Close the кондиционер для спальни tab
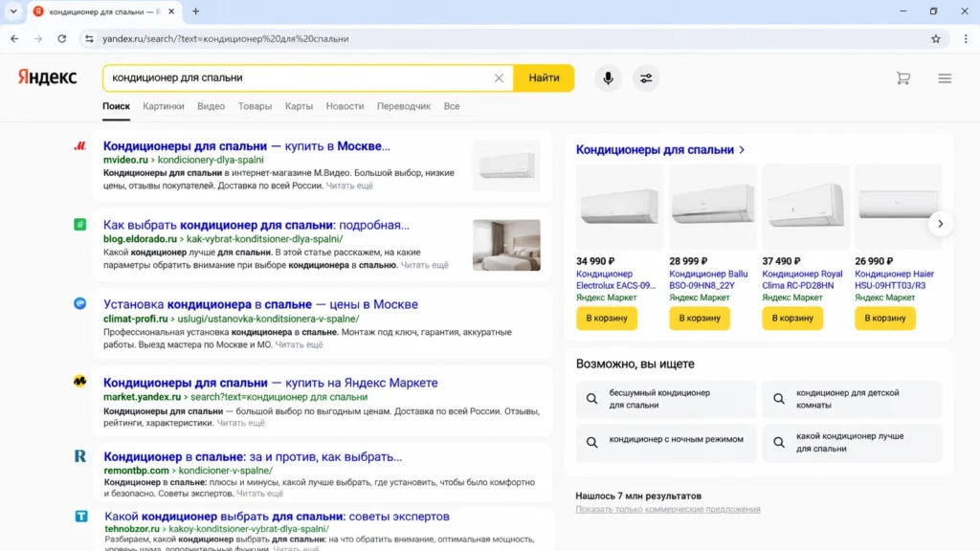980x551 pixels. coord(171,11)
